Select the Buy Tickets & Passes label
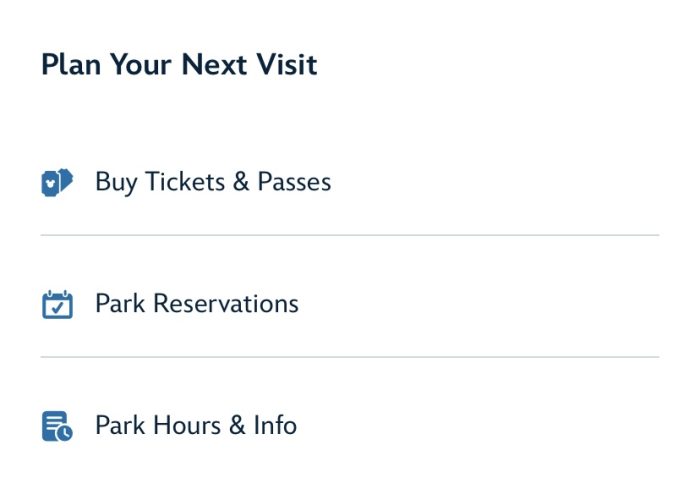The width and height of the screenshot is (700, 489). tap(212, 182)
